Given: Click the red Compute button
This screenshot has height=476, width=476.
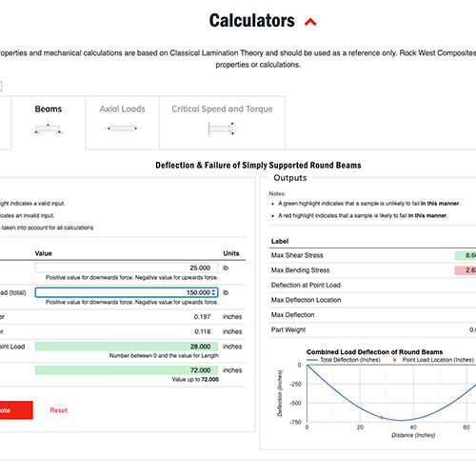Looking at the screenshot, I should pos(16,410).
